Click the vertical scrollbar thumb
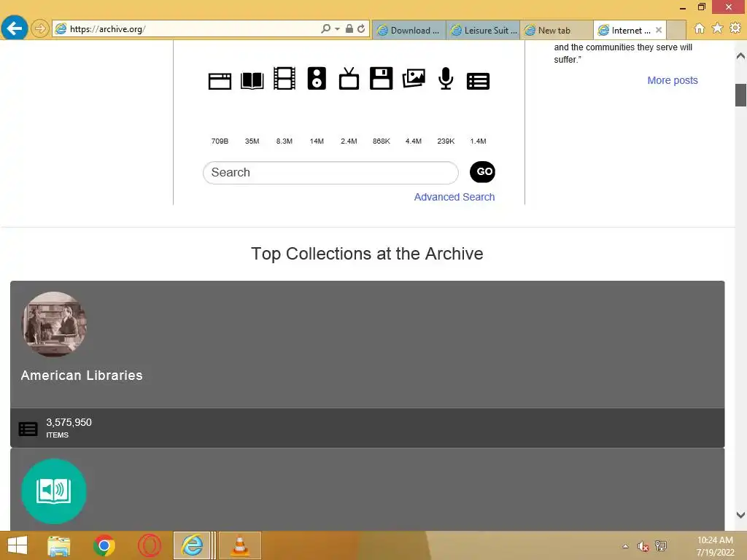The image size is (747, 560). pos(740,95)
